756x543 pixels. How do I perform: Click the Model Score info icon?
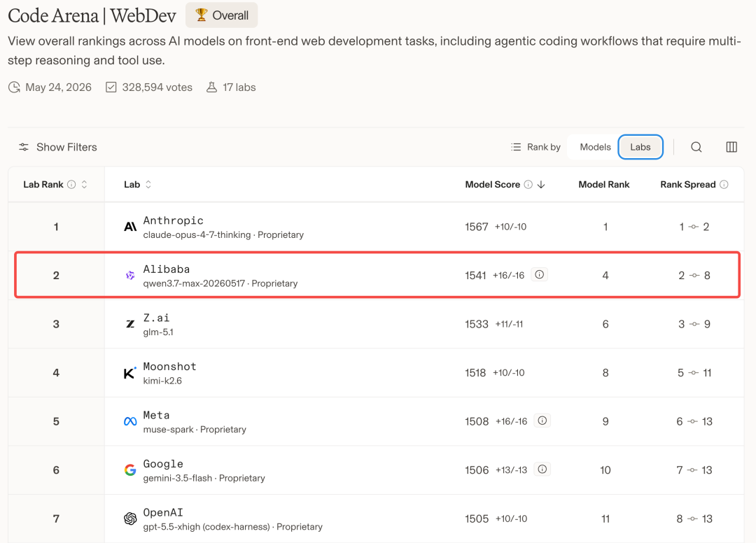tap(528, 185)
